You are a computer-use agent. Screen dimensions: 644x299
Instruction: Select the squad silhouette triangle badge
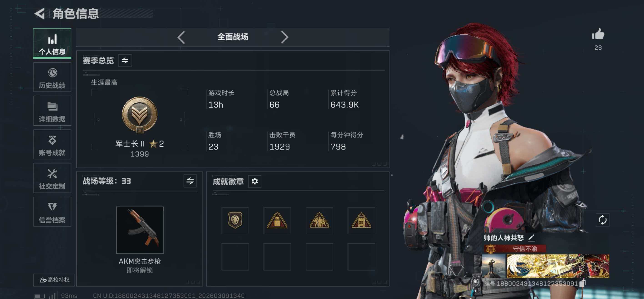pos(319,220)
